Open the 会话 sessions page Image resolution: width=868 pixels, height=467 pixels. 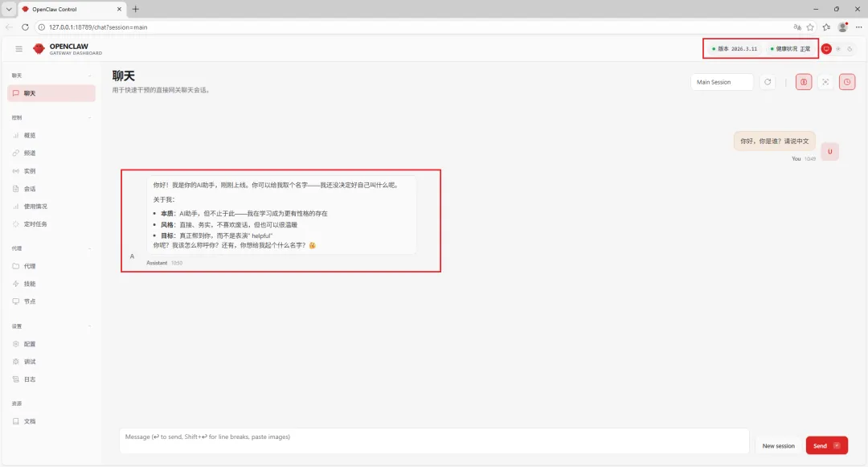pyautogui.click(x=51, y=189)
